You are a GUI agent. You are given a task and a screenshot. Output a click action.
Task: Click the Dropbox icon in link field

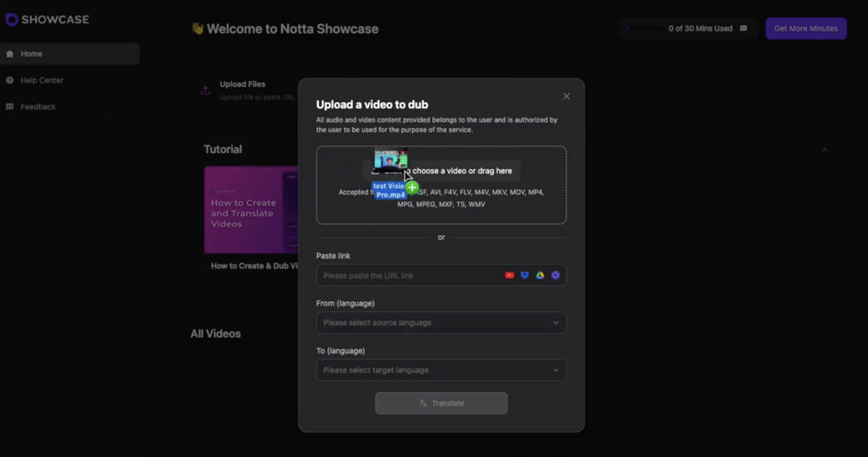(x=525, y=276)
